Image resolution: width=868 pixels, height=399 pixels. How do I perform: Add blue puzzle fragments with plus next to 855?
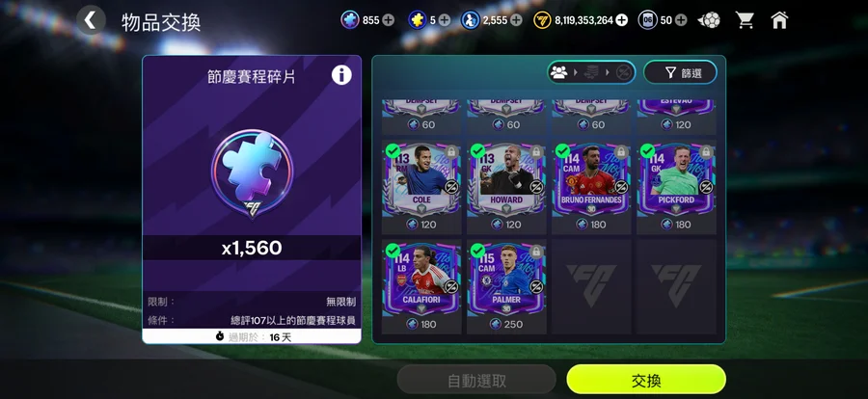tap(389, 20)
